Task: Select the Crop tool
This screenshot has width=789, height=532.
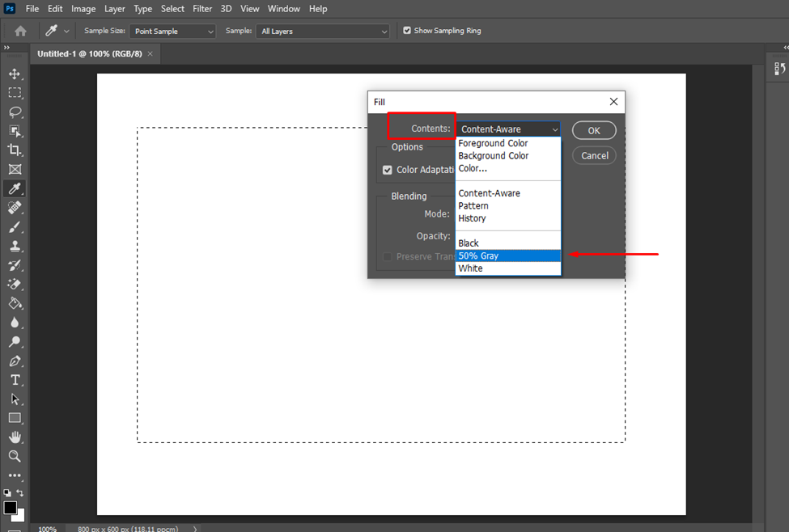Action: (15, 150)
